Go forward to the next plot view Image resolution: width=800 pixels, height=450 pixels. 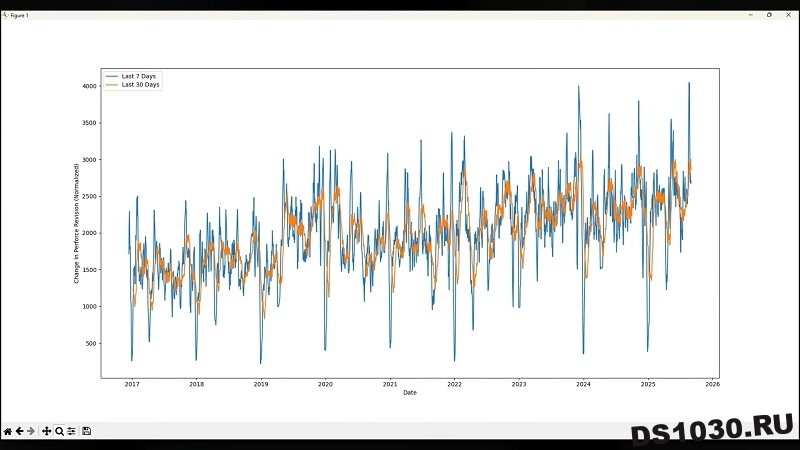31,431
